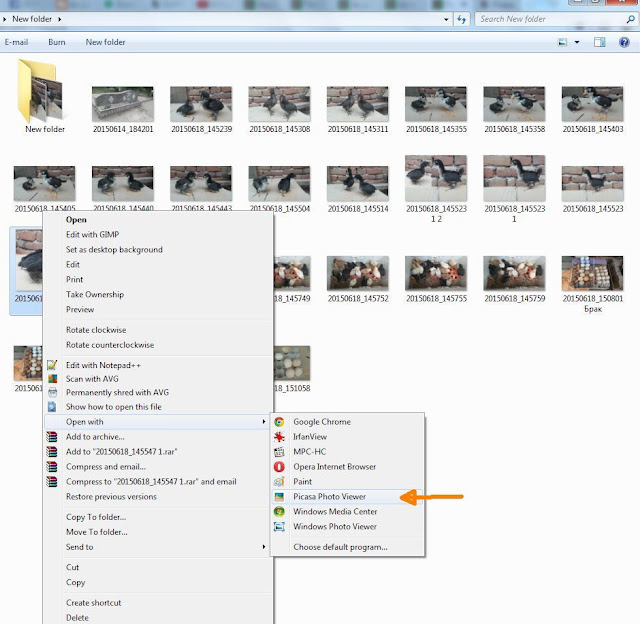Viewport: 640px width, 624px height.
Task: Click the AVG shredder icon
Action: pos(52,393)
